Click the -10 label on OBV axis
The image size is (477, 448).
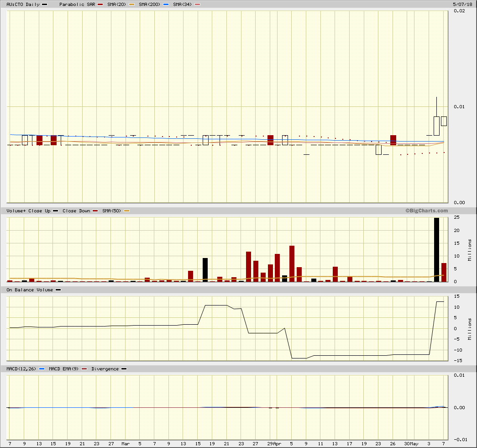pyautogui.click(x=458, y=350)
